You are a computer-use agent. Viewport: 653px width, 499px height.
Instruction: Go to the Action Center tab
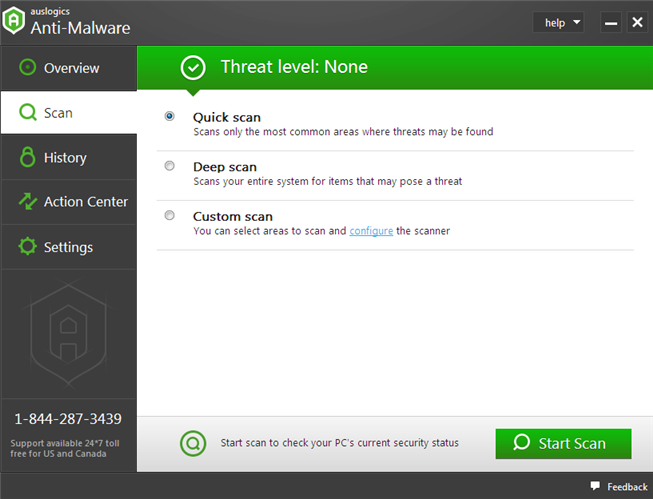click(x=85, y=202)
